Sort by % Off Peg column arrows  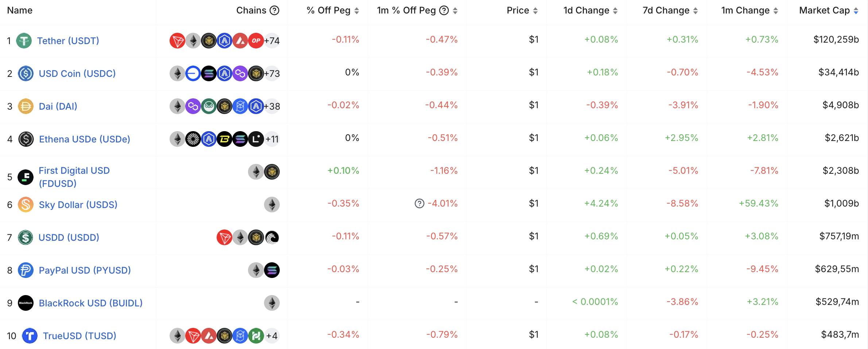(357, 11)
